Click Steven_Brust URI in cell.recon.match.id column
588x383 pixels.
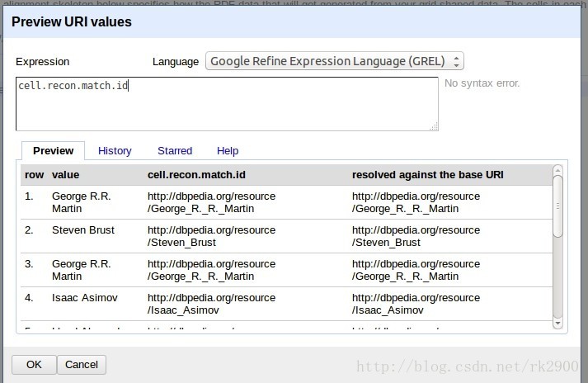click(x=211, y=236)
